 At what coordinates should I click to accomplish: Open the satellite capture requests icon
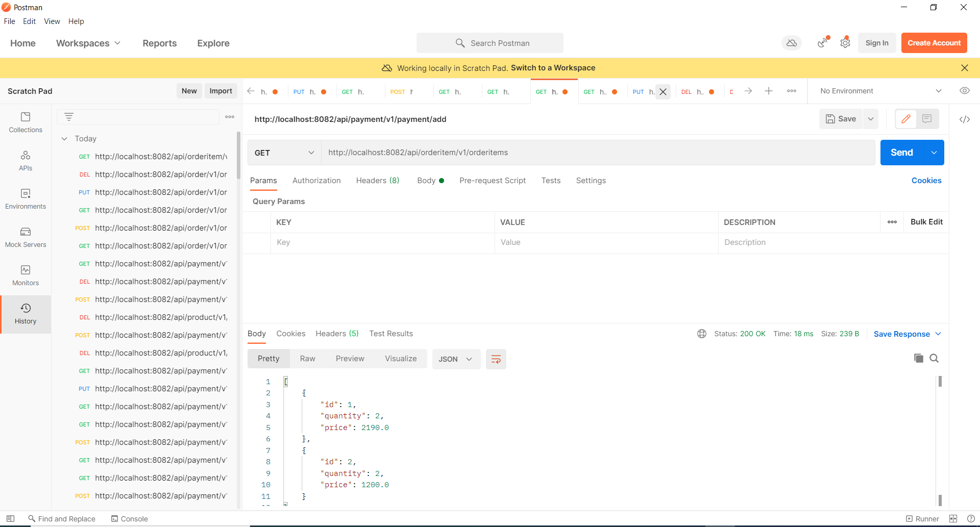(823, 43)
